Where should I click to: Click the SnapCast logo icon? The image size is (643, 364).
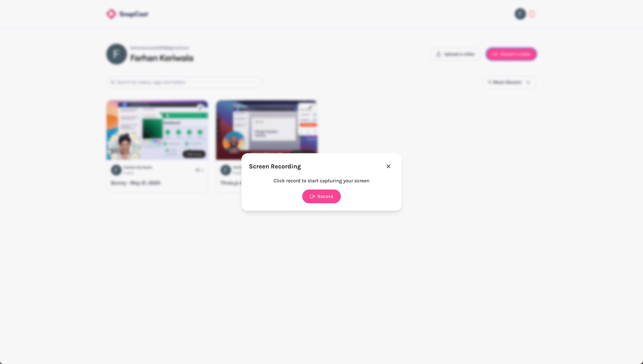111,14
